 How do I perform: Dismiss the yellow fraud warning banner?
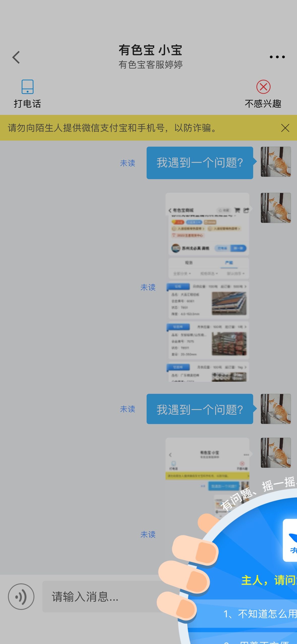285,128
